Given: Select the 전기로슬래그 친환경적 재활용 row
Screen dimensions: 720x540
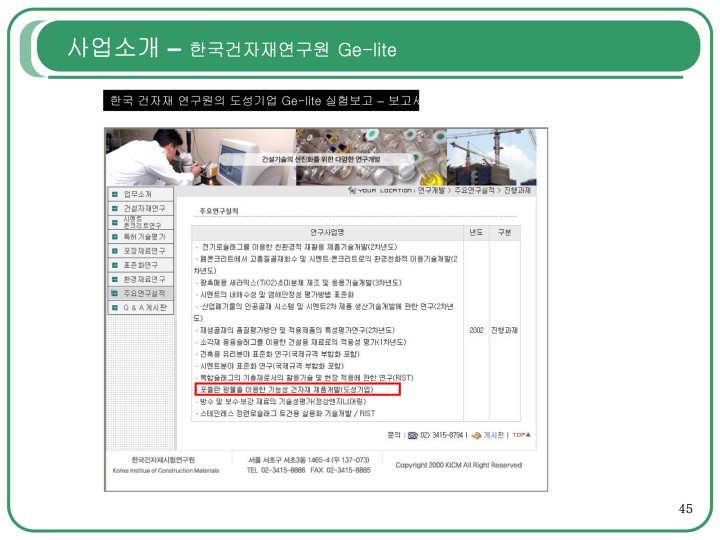Looking at the screenshot, I should 296,247.
